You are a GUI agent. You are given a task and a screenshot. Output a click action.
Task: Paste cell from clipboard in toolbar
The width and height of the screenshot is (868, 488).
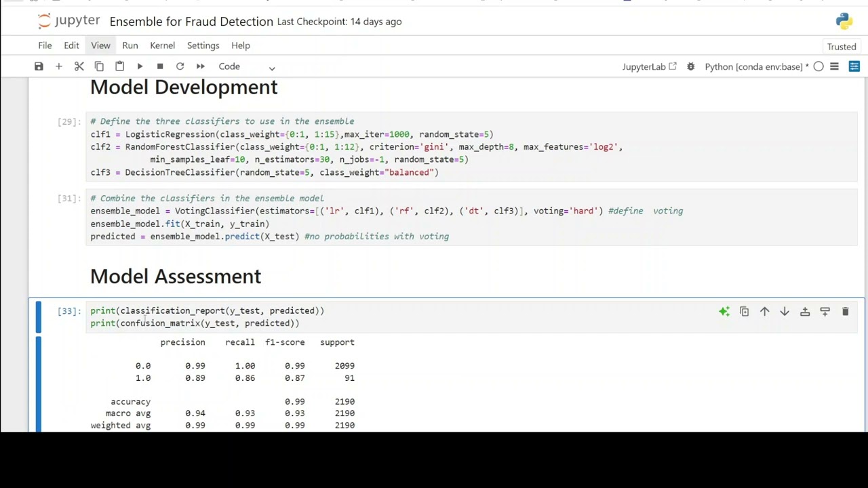119,66
